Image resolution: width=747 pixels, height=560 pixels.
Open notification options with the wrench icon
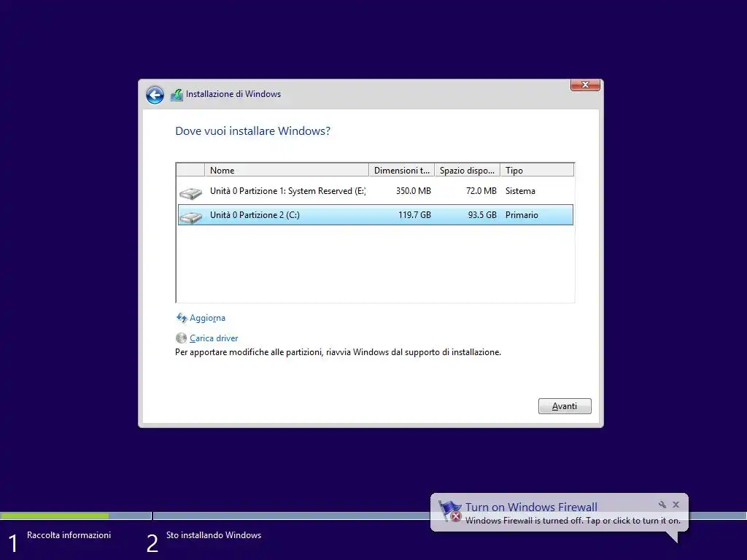[662, 505]
